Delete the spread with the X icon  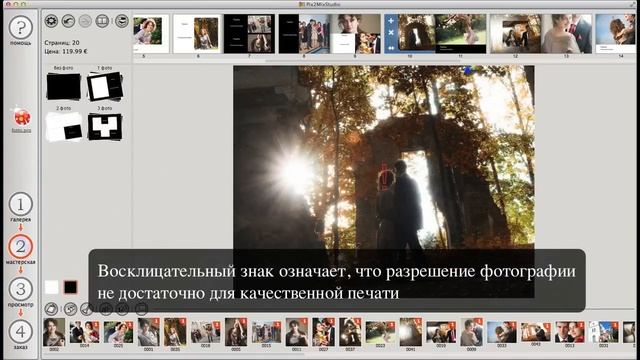391,32
